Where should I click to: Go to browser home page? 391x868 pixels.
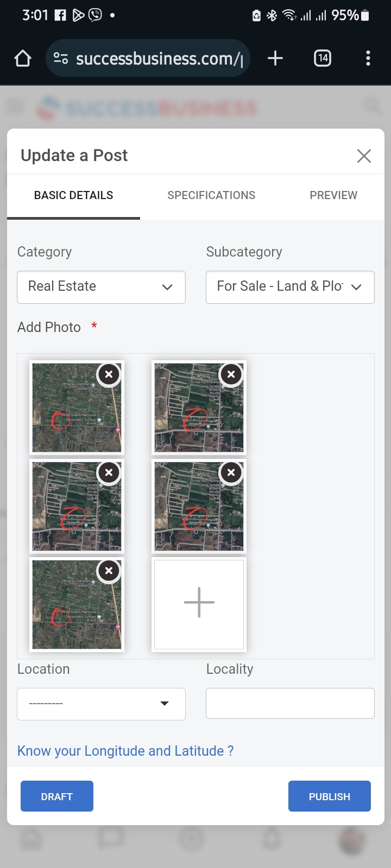(23, 58)
